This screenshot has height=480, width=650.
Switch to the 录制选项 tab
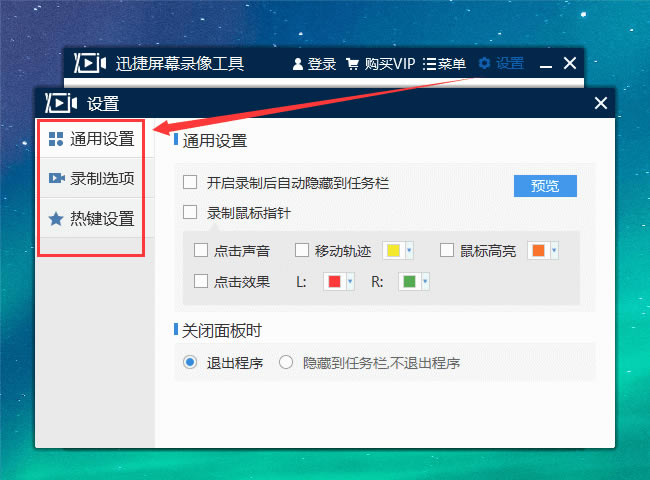[x=101, y=179]
